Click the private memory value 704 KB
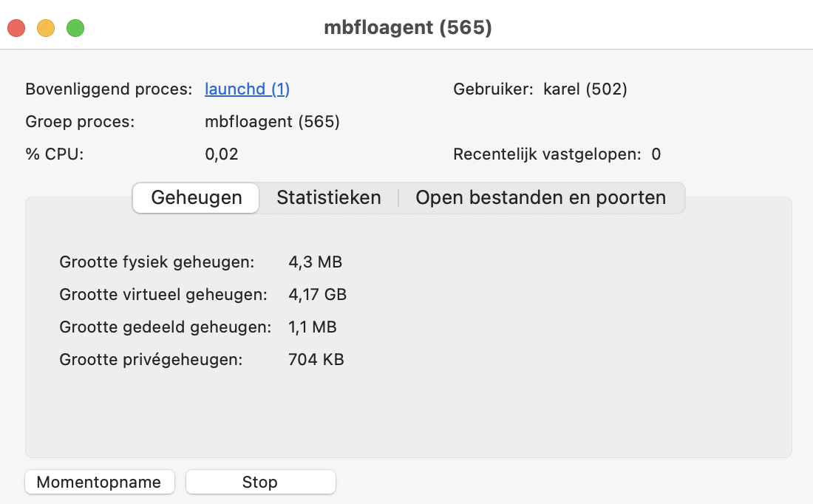Screen dimensions: 813x504 [x=316, y=360]
